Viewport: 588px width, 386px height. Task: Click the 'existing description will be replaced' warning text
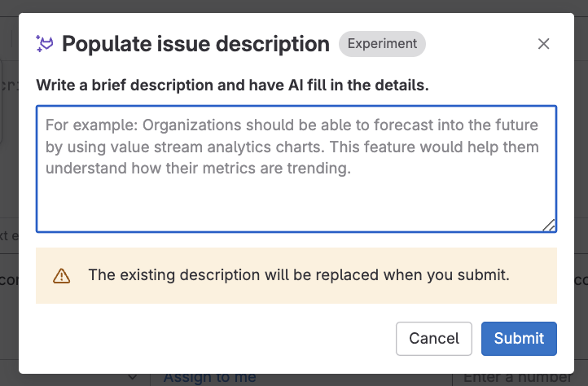(298, 275)
